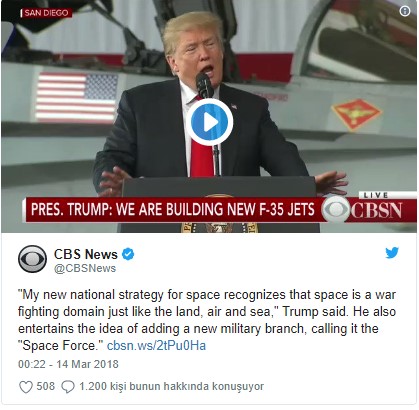The height and width of the screenshot is (410, 419).
Task: Click the quoted "Space Force." text
Action: click(x=61, y=346)
